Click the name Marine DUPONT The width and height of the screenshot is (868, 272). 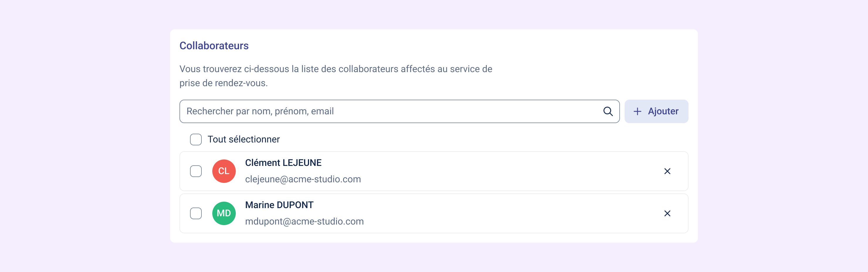pyautogui.click(x=279, y=205)
